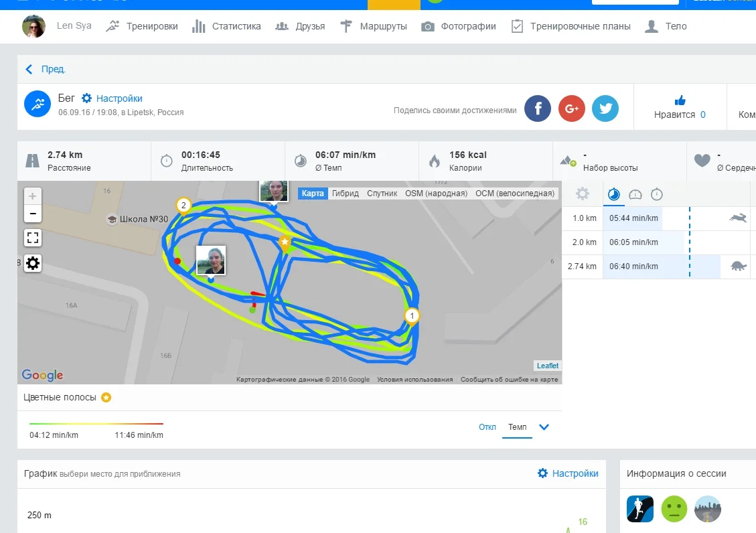Switch map to Спутник view

pyautogui.click(x=382, y=194)
